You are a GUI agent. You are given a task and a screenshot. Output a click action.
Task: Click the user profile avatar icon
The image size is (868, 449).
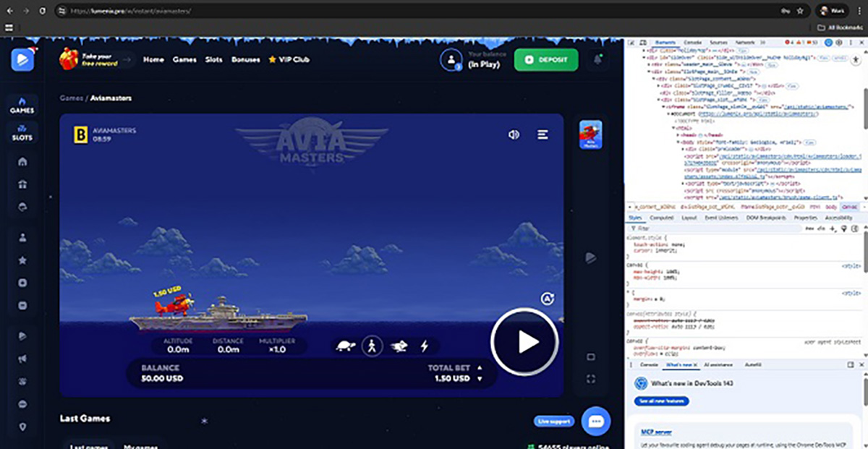(451, 59)
